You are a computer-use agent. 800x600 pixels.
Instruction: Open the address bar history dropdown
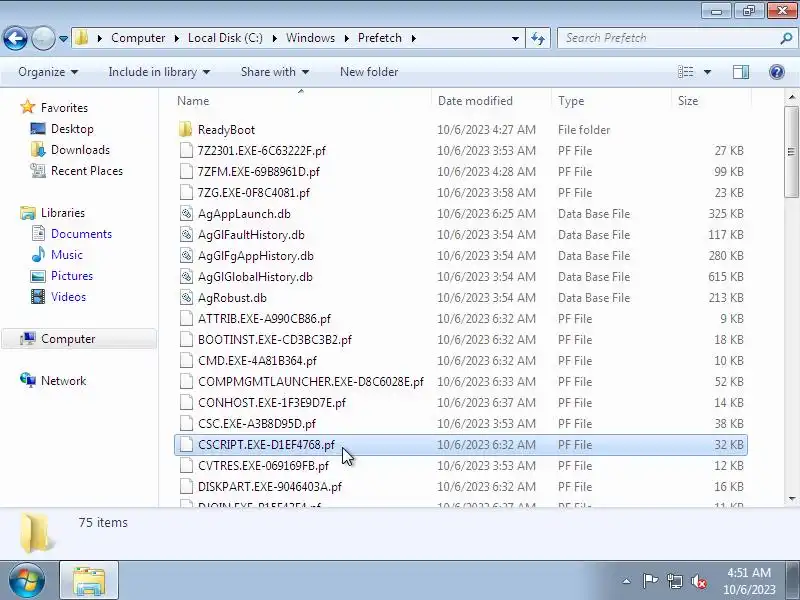coord(515,38)
